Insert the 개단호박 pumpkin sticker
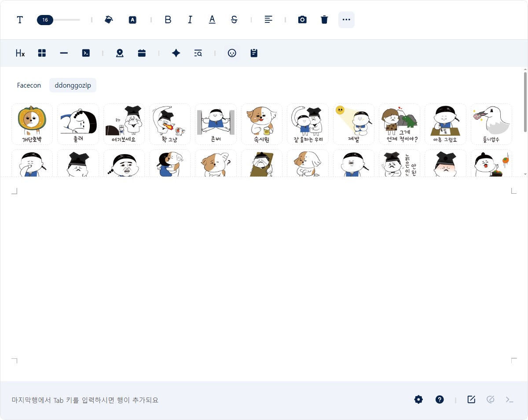 (32, 124)
